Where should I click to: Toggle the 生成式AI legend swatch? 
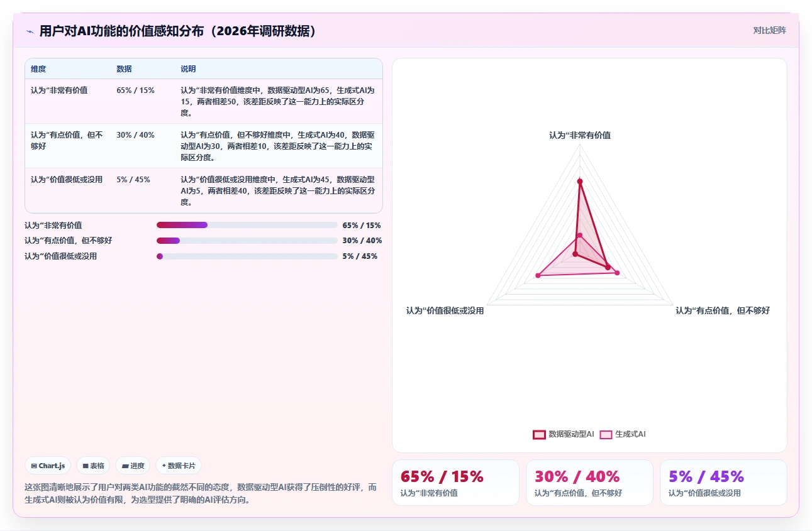606,434
